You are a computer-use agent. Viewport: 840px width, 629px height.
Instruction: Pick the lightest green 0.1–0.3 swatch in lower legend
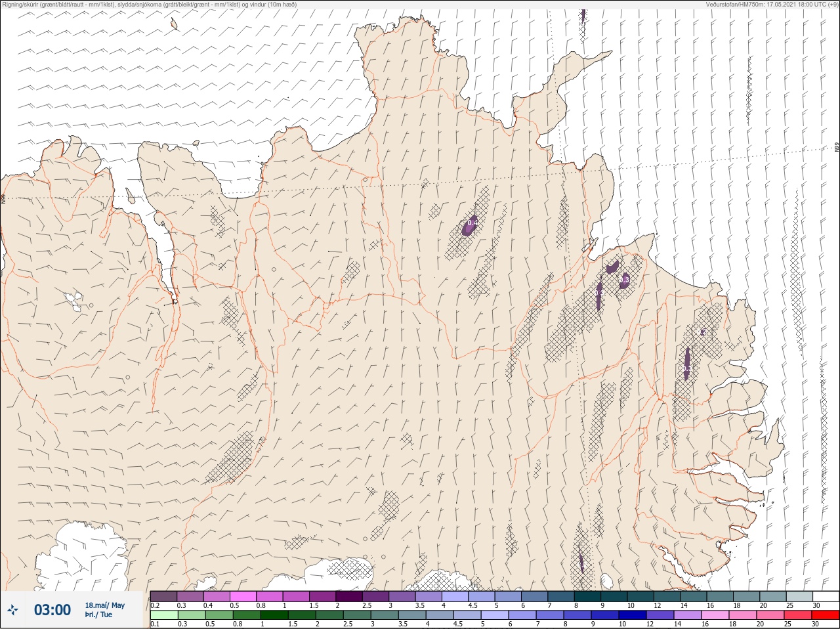pos(163,615)
